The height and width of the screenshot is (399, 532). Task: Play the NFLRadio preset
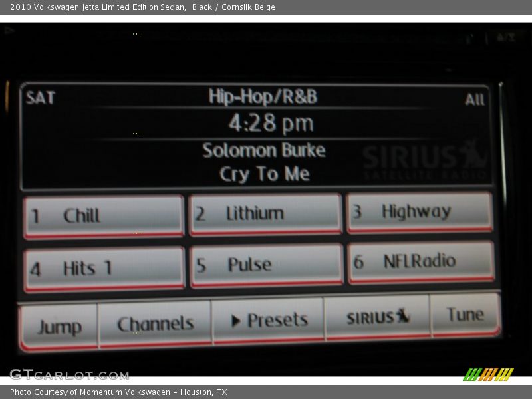[420, 262]
